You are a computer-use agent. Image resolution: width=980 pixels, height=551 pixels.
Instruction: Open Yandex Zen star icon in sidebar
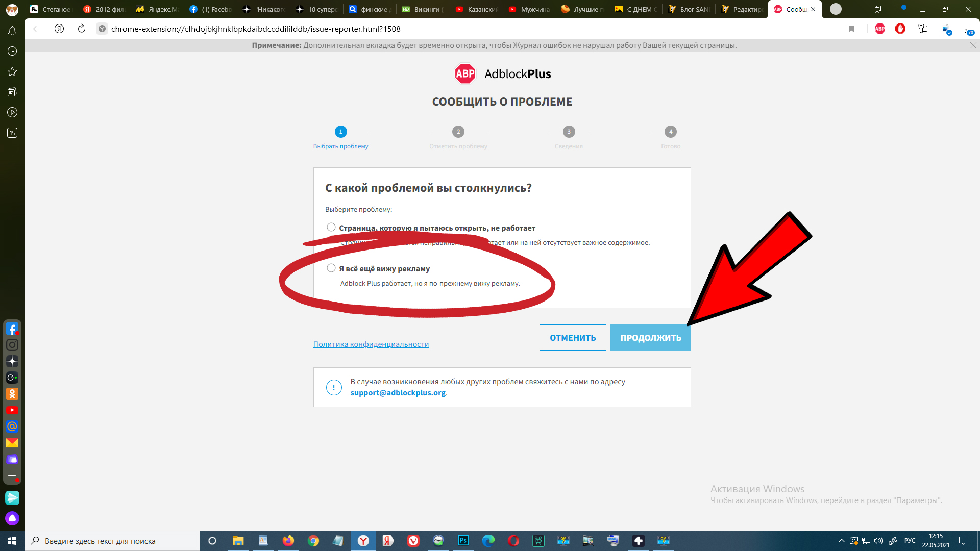point(12,362)
